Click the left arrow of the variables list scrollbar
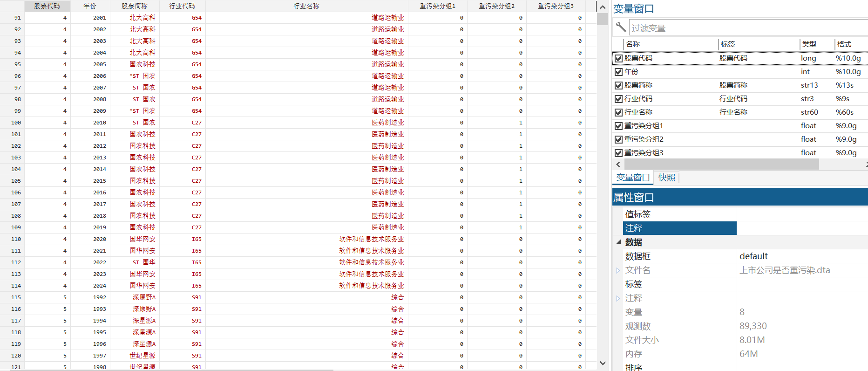 pyautogui.click(x=618, y=164)
